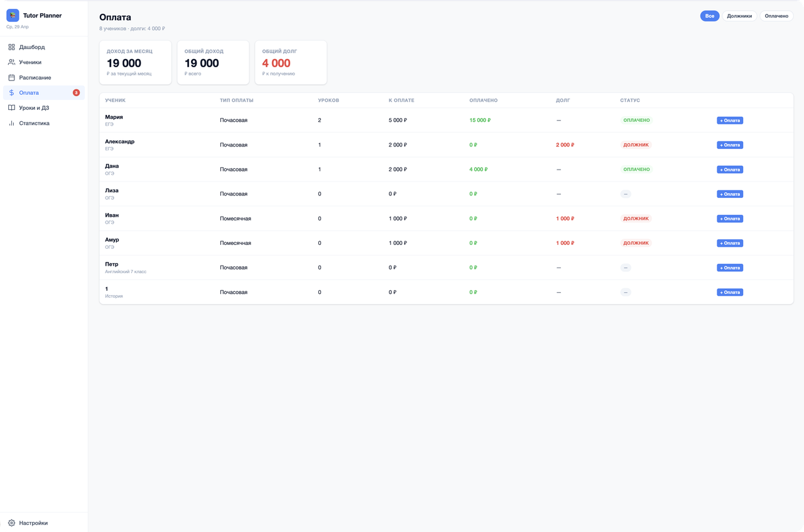Click the Уроки и ДЗ book icon

(x=11, y=108)
